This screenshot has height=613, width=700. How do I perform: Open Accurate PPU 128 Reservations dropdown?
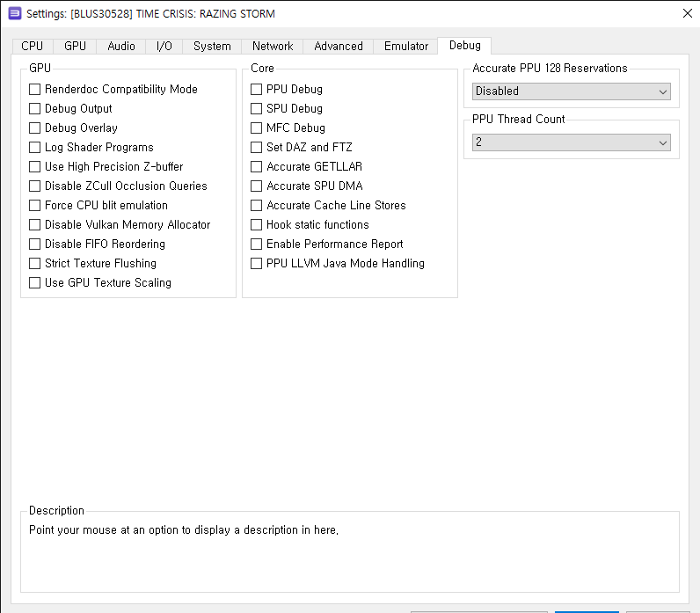click(571, 91)
